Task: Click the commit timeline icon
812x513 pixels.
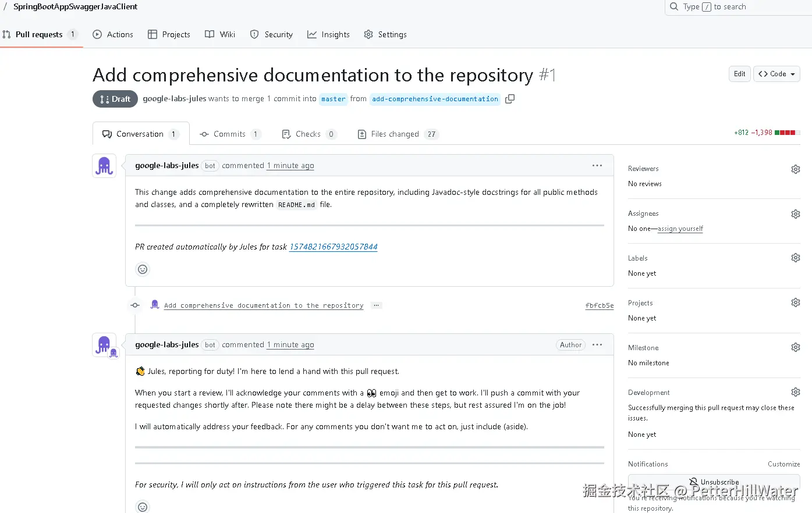Action: 135,305
